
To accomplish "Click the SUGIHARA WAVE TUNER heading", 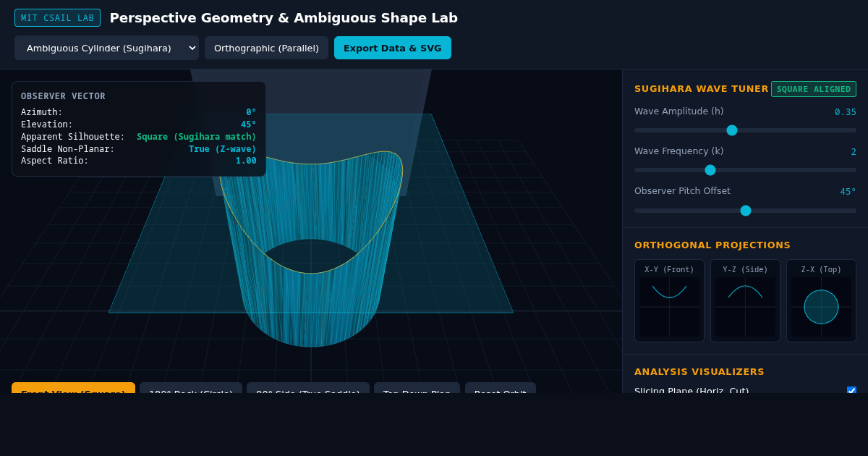I will tap(702, 89).
